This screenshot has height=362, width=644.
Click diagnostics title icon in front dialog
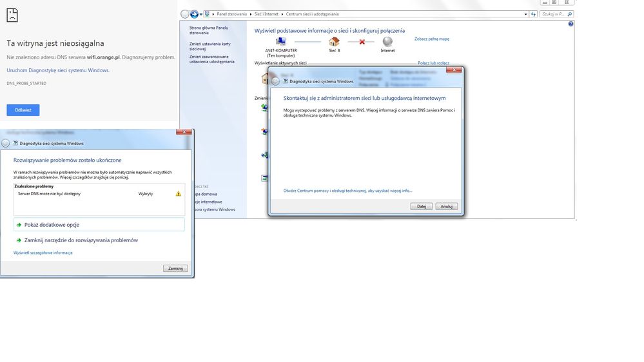point(286,81)
